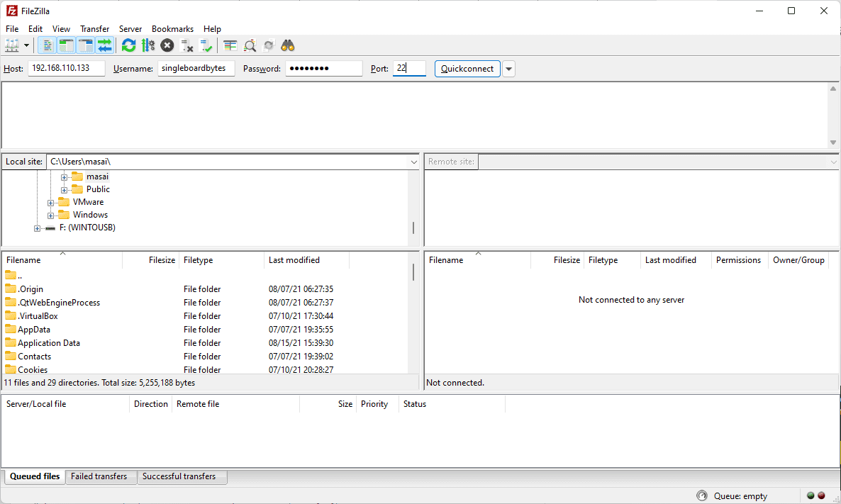Sort queue by Priority column
Screen dimensions: 841x504
[377, 404]
